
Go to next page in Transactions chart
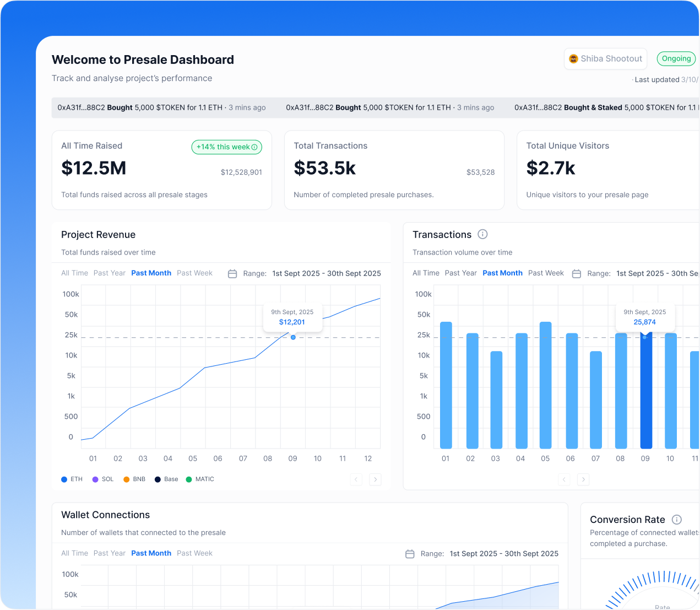click(583, 479)
